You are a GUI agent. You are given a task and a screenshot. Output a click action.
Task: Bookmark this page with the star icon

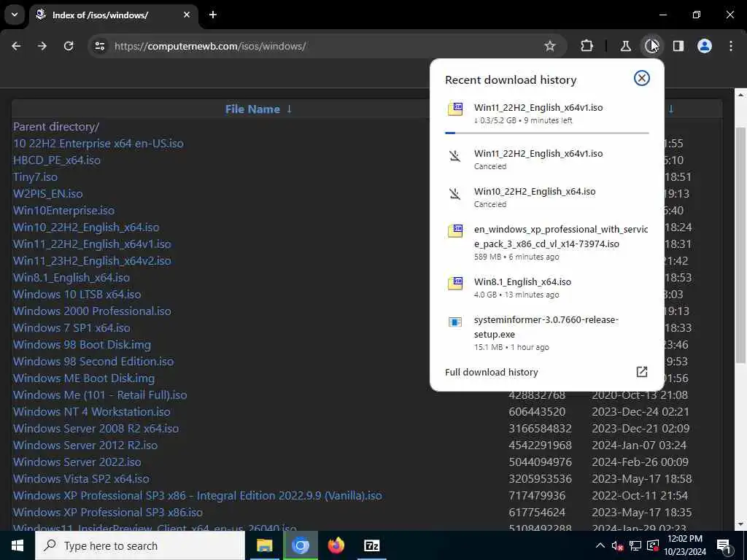(x=550, y=46)
